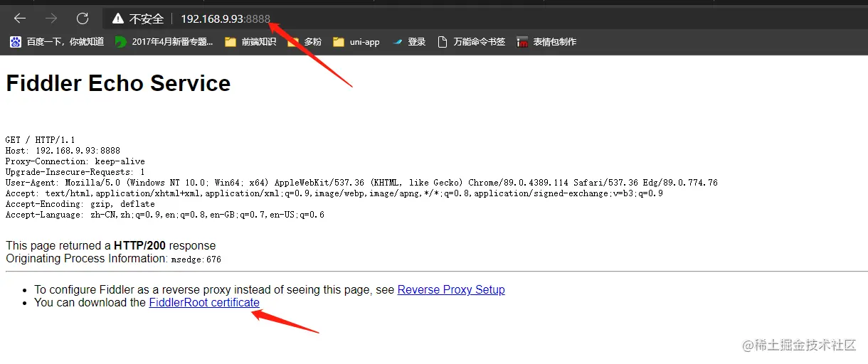
Task: Click the Proxy-Connection: keep-alive line
Action: pyautogui.click(x=75, y=161)
